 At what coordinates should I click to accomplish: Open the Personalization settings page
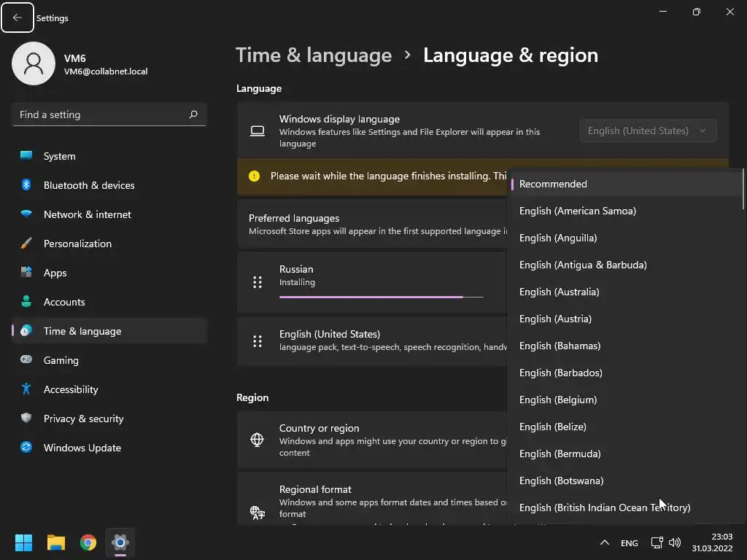(77, 244)
